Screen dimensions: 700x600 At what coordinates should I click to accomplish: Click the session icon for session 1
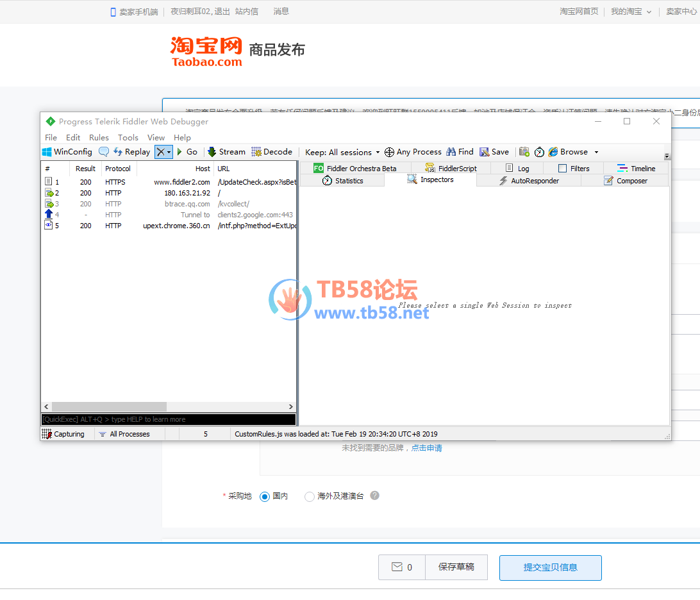click(x=48, y=181)
